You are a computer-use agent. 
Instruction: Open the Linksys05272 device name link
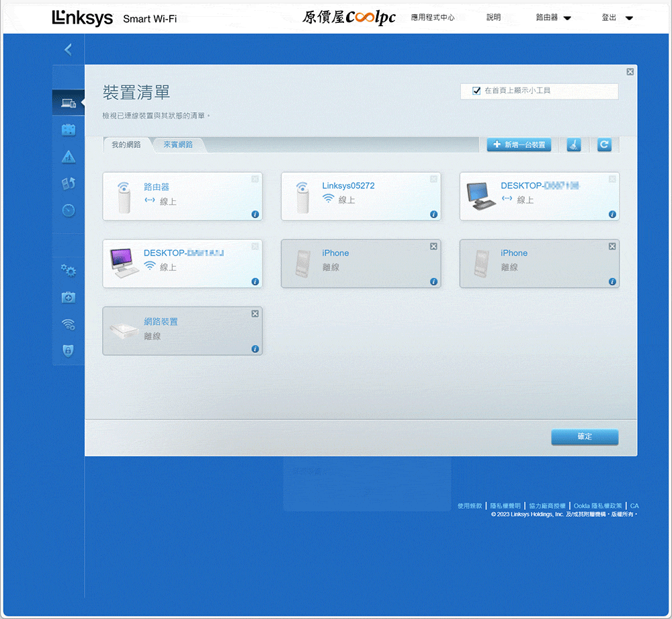click(348, 185)
